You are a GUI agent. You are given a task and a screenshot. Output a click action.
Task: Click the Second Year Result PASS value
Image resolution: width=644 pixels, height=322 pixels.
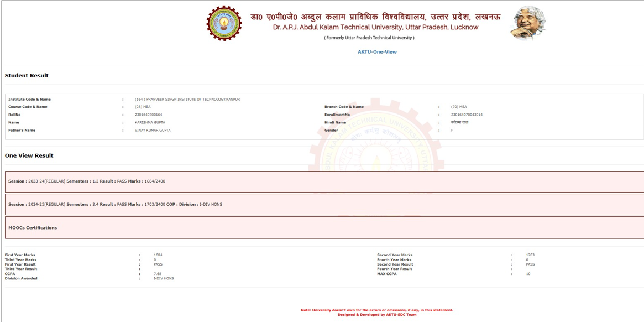530,264
